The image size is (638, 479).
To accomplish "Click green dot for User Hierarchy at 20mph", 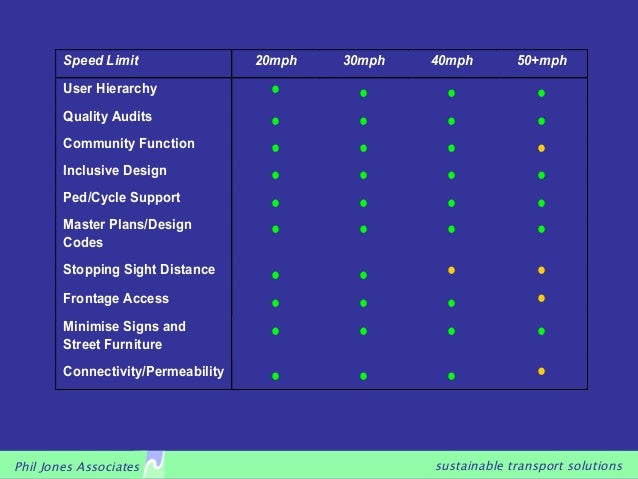I will point(275,90).
